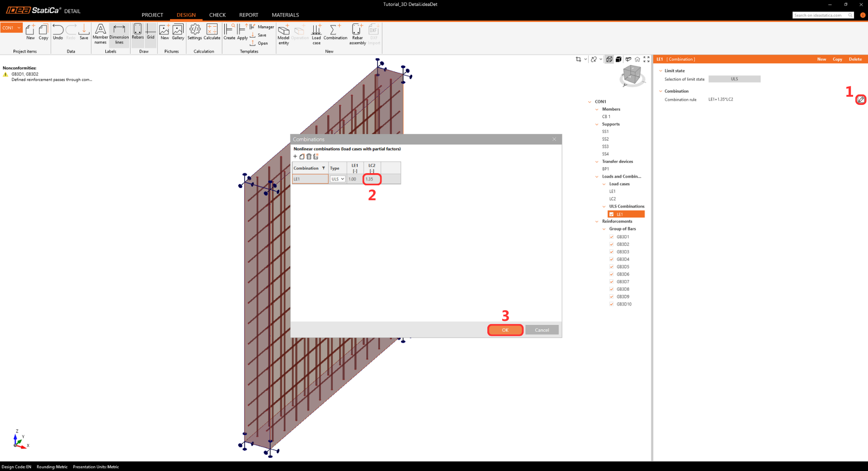This screenshot has height=471, width=868.
Task: Open the picture Gallery
Action: (178, 32)
